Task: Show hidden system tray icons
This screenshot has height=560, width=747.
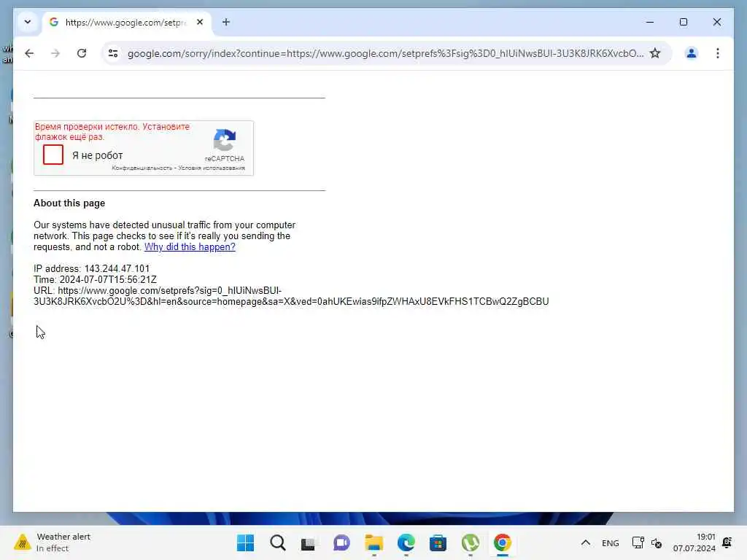Action: pos(586,542)
